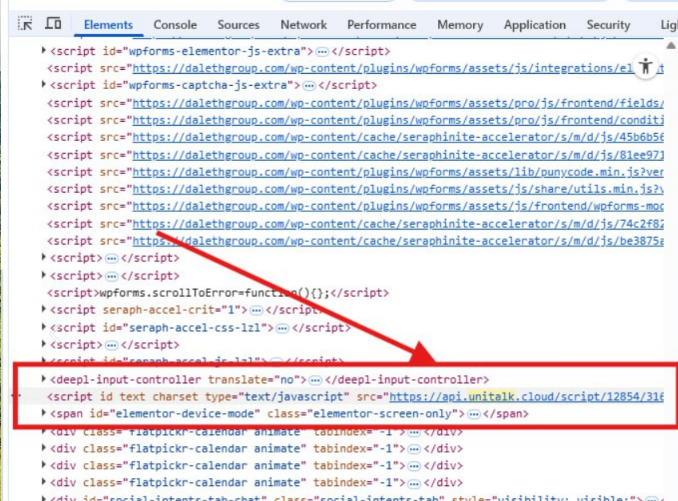Expand the script node below seraph-accel-css-lzl
This screenshot has width=678, height=501.
point(44,344)
